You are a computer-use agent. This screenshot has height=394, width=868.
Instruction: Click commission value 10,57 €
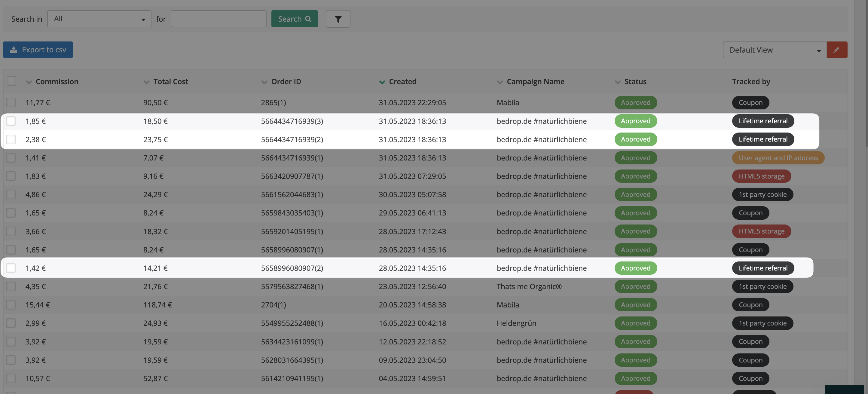(37, 378)
